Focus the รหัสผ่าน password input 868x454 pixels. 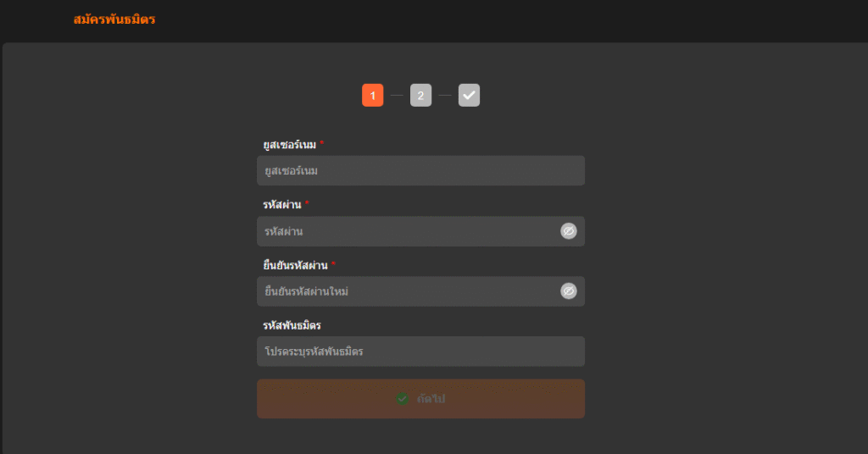[x=407, y=231]
